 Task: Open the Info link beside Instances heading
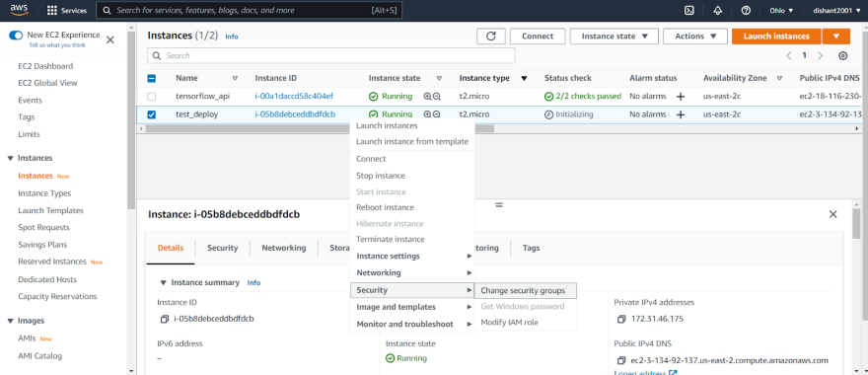point(232,37)
